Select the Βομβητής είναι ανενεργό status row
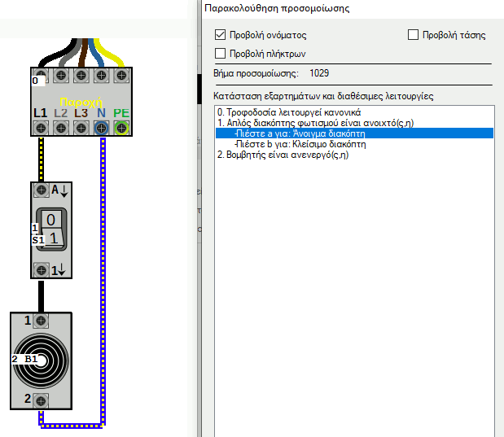This screenshot has width=504, height=437. (x=283, y=155)
